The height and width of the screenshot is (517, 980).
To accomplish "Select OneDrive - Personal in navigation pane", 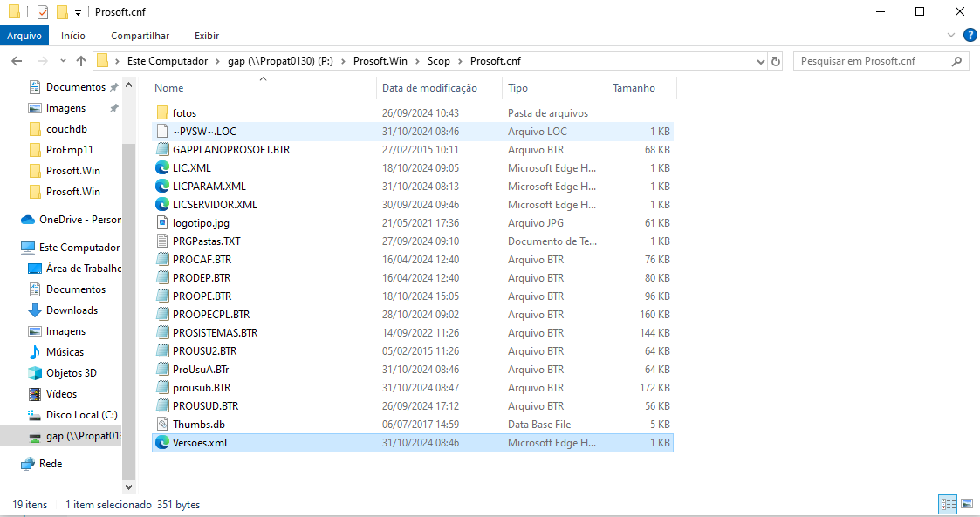I will 80,220.
